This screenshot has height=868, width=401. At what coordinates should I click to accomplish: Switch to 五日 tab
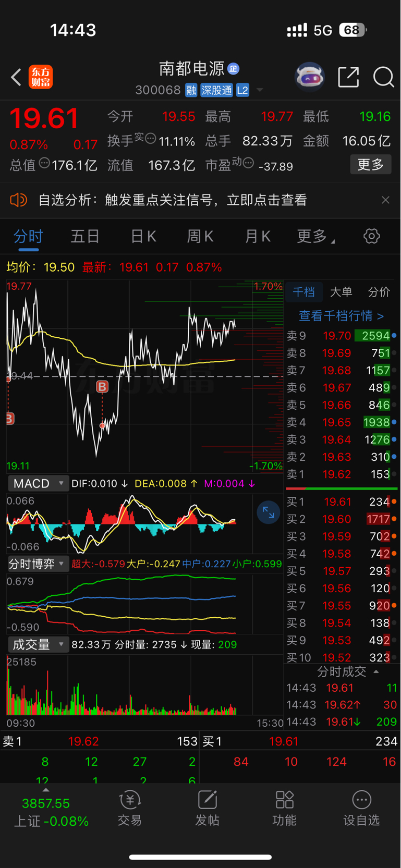click(85, 236)
